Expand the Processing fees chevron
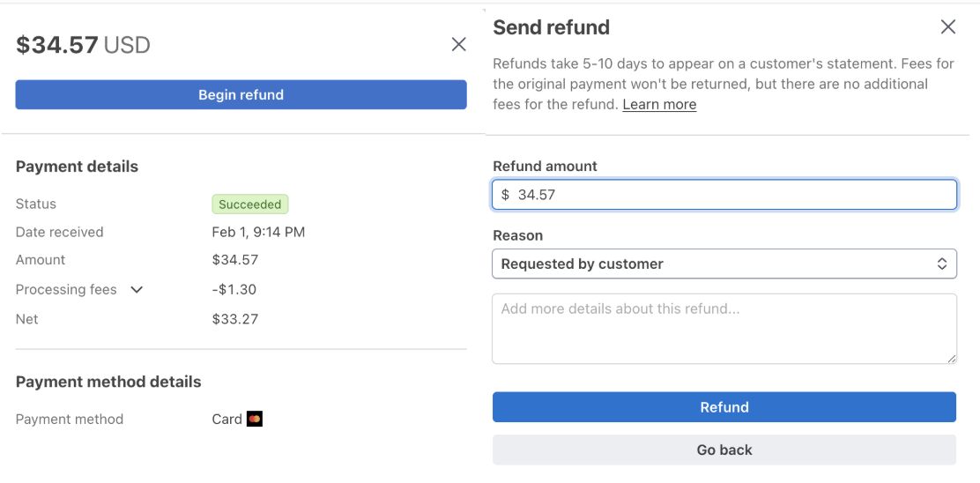The image size is (980, 483). pyautogui.click(x=137, y=290)
